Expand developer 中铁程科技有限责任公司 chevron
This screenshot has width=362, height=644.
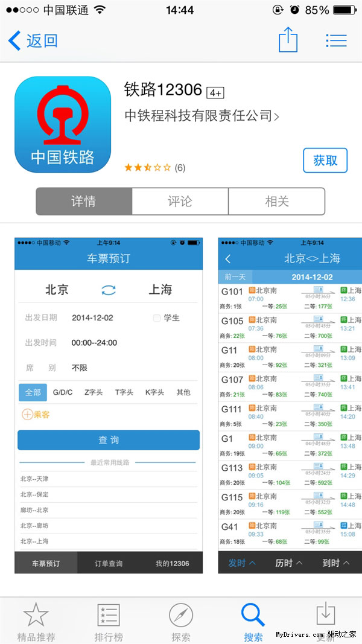click(x=276, y=116)
